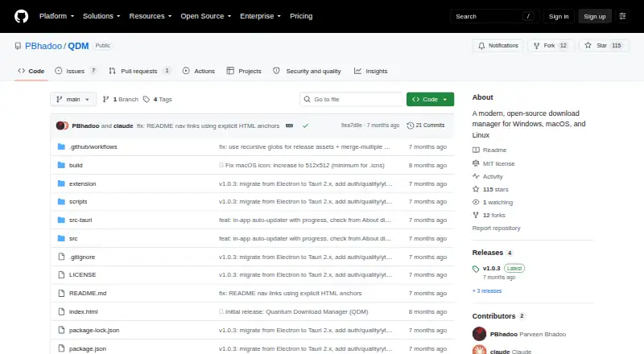Open the Readme link in About
Screen dimensions: 644x354
pyautogui.click(x=489, y=150)
